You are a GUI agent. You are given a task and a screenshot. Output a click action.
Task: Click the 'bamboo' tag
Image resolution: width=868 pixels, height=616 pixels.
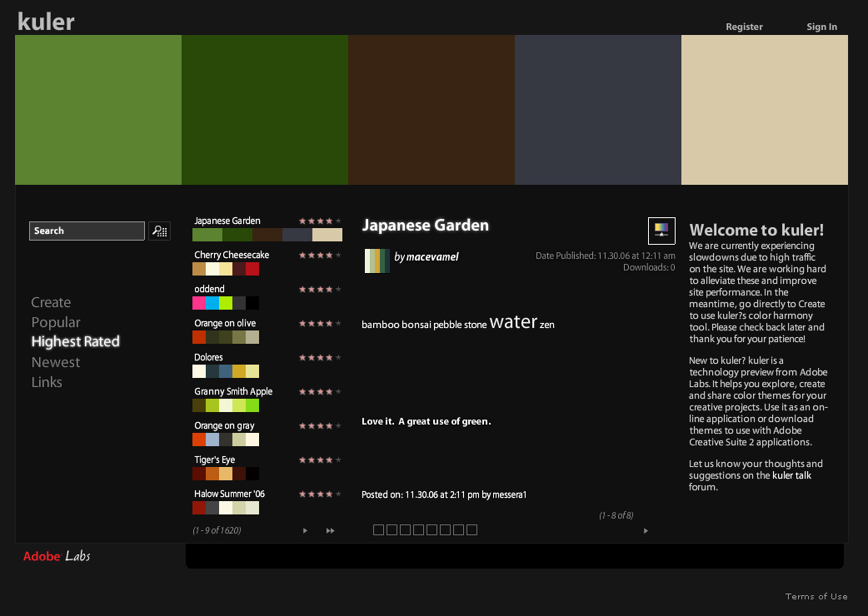pos(381,325)
